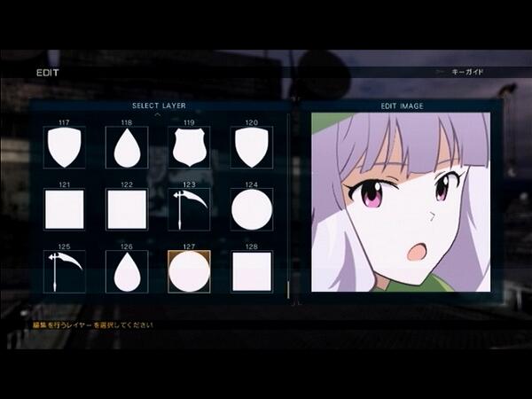Viewport: 532px width, 399px height.
Task: Select layer 122 white square
Action: [127, 209]
